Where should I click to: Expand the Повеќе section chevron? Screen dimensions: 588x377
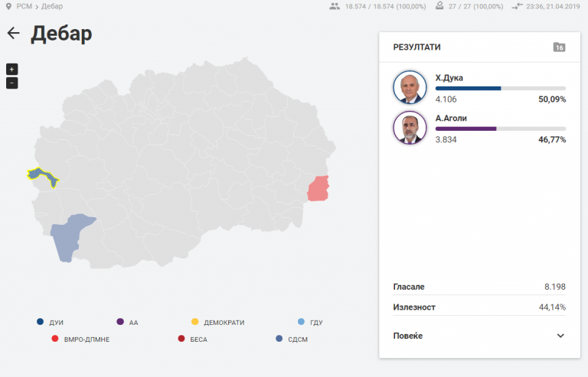click(x=560, y=336)
